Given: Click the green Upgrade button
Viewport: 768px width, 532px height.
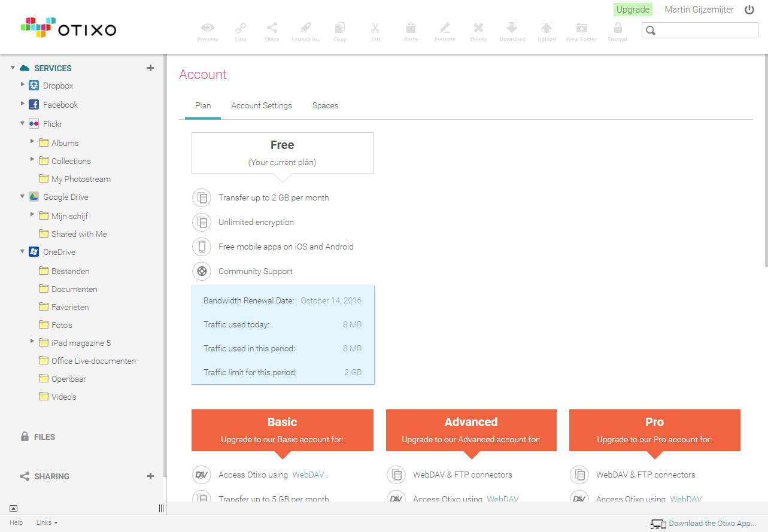Looking at the screenshot, I should click(633, 10).
